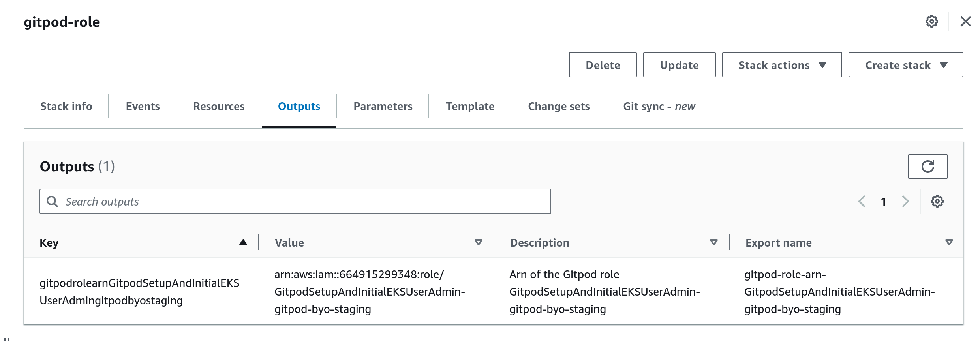Screen dimensions: 980x341
Task: Switch to the Stack info tab
Action: click(66, 106)
